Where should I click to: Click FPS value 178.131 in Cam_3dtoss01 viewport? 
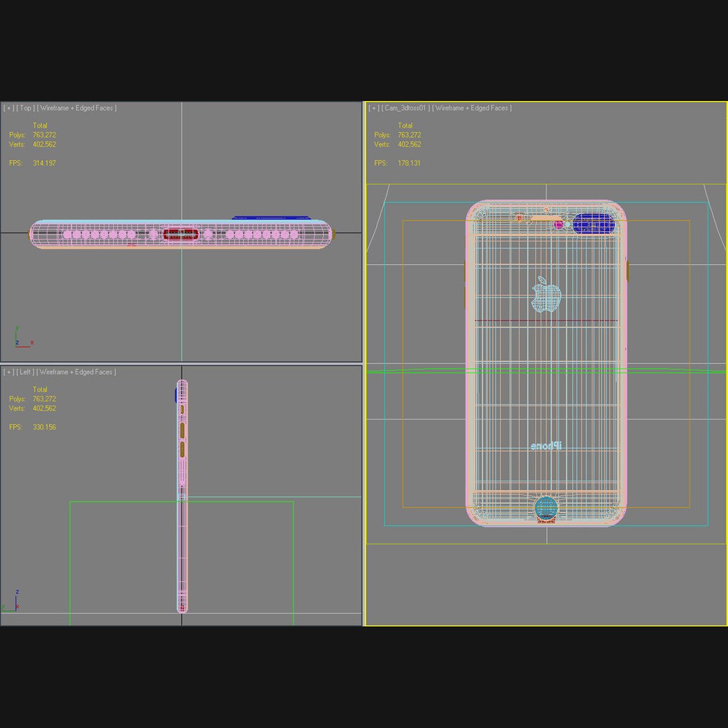[x=409, y=163]
